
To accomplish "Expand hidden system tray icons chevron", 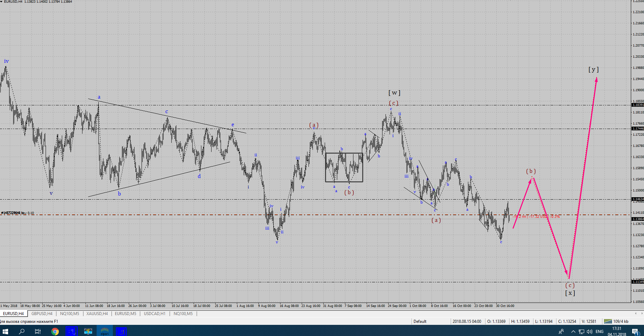I will click(x=573, y=332).
